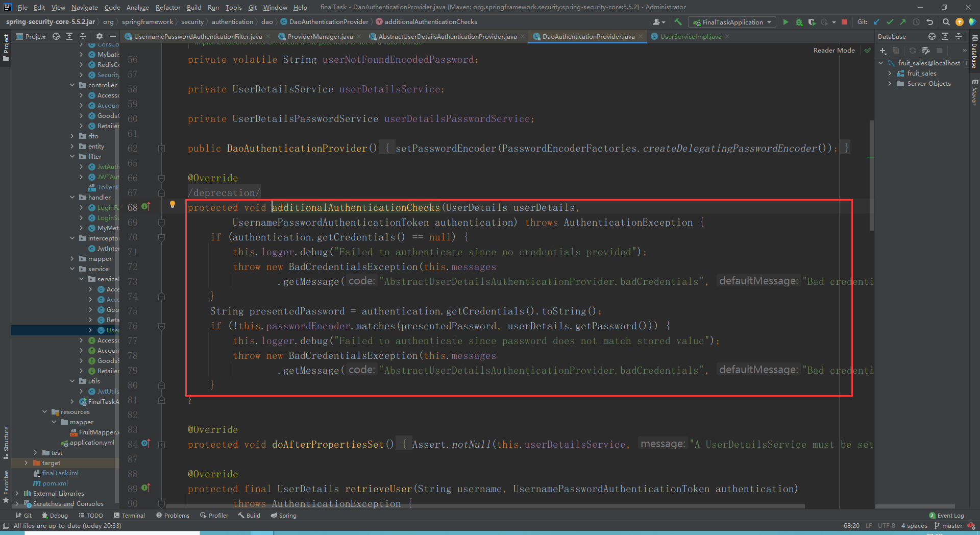This screenshot has width=980, height=535.
Task: Click the intention lightbulb on line 68
Action: point(173,204)
